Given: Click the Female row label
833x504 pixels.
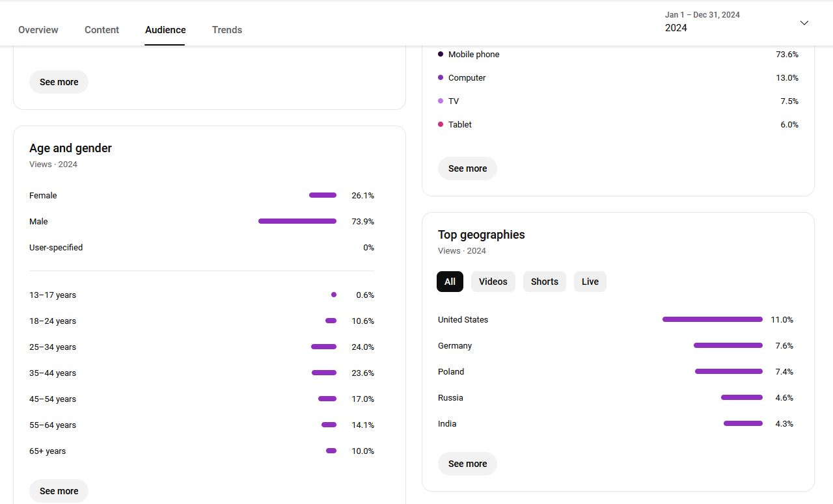Looking at the screenshot, I should pyautogui.click(x=43, y=196).
